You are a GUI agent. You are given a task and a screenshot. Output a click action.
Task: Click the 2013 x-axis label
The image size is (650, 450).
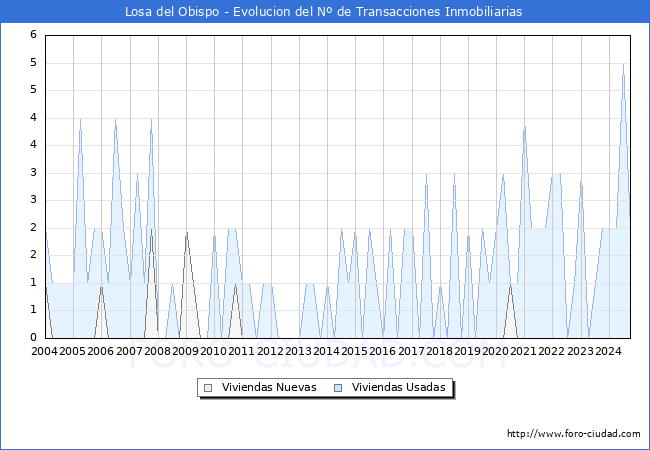click(x=298, y=351)
